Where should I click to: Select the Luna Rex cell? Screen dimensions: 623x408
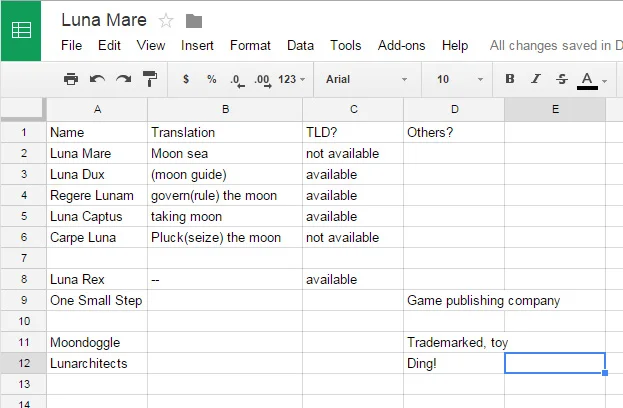[97, 279]
